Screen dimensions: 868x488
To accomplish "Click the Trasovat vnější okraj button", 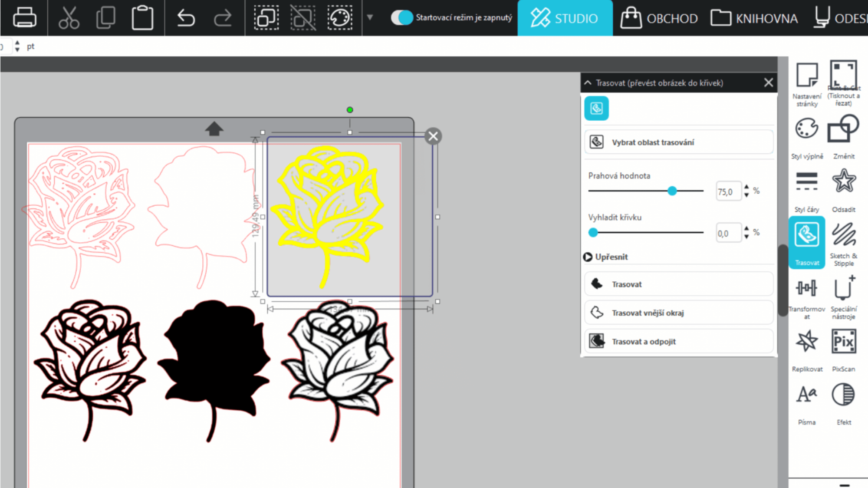I will tap(679, 313).
